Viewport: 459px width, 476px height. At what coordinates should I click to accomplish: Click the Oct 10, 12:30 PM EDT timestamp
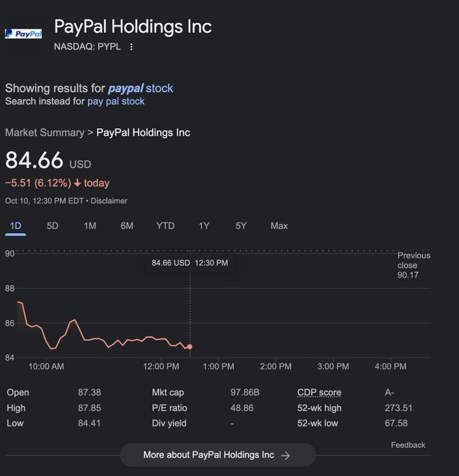[x=44, y=201]
